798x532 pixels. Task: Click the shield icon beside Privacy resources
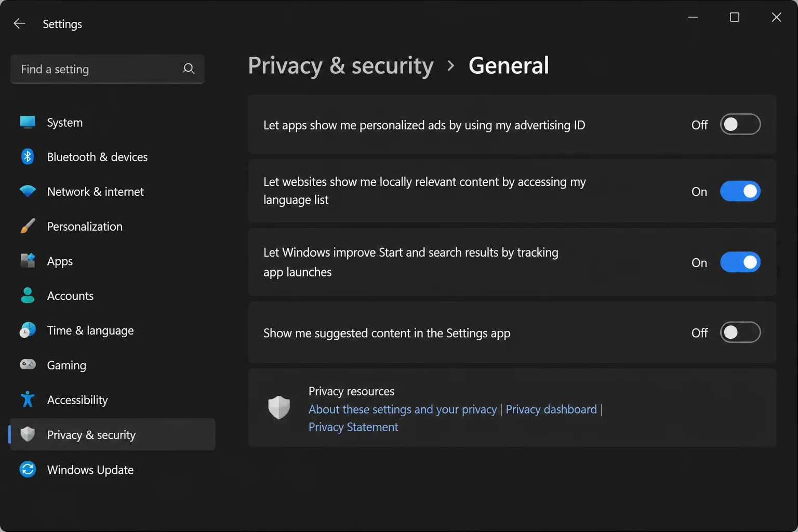pos(279,407)
